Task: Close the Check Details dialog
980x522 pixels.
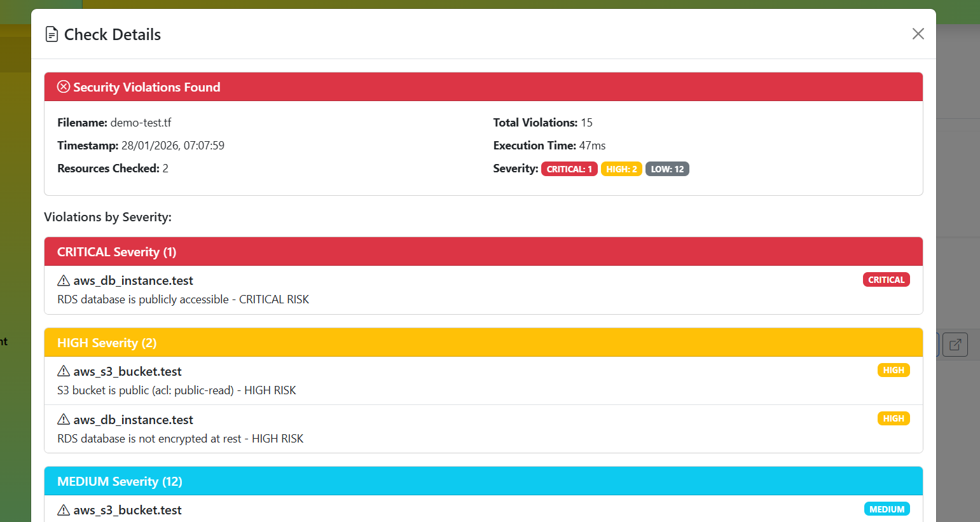Action: [x=918, y=34]
